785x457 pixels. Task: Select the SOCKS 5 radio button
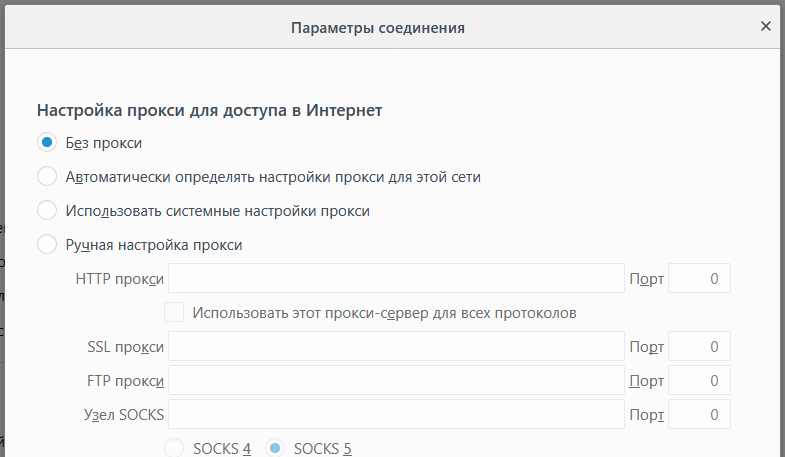tap(275, 448)
